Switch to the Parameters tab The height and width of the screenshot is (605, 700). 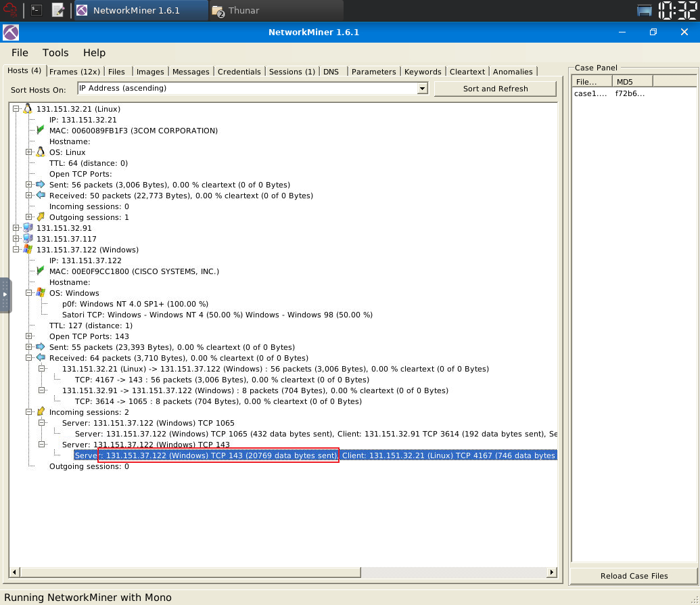[373, 72]
